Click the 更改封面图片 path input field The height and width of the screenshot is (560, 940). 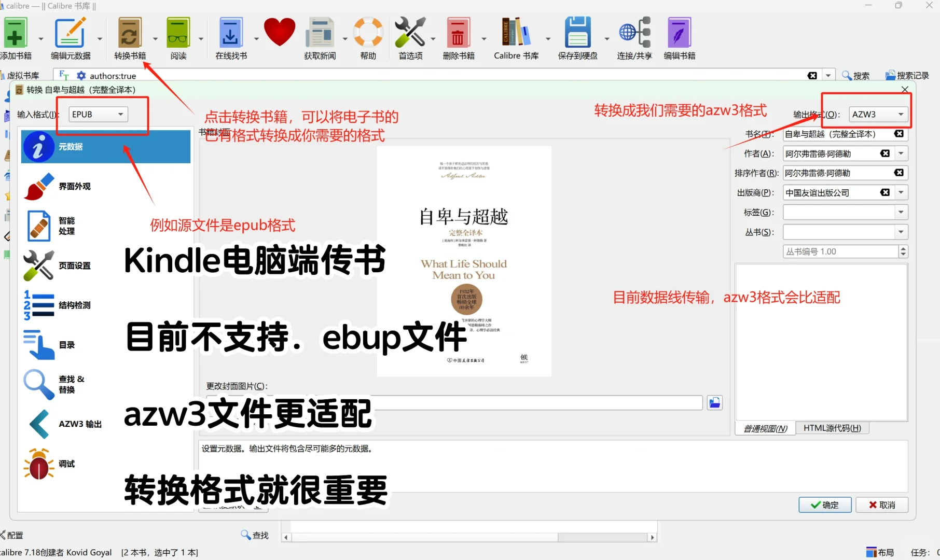pyautogui.click(x=454, y=402)
